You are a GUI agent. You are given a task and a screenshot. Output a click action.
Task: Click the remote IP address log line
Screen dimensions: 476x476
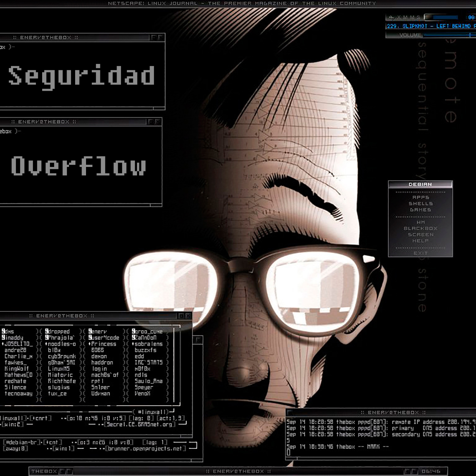pos(381,422)
